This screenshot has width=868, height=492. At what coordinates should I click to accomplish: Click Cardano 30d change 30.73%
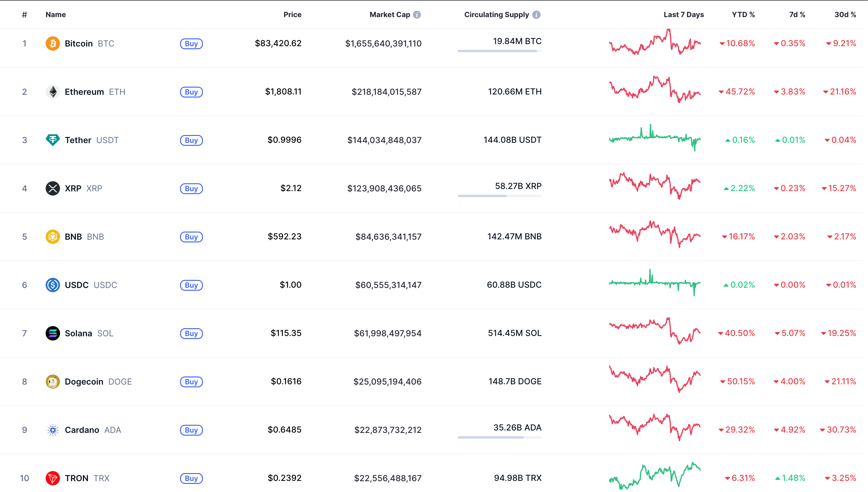tap(838, 430)
